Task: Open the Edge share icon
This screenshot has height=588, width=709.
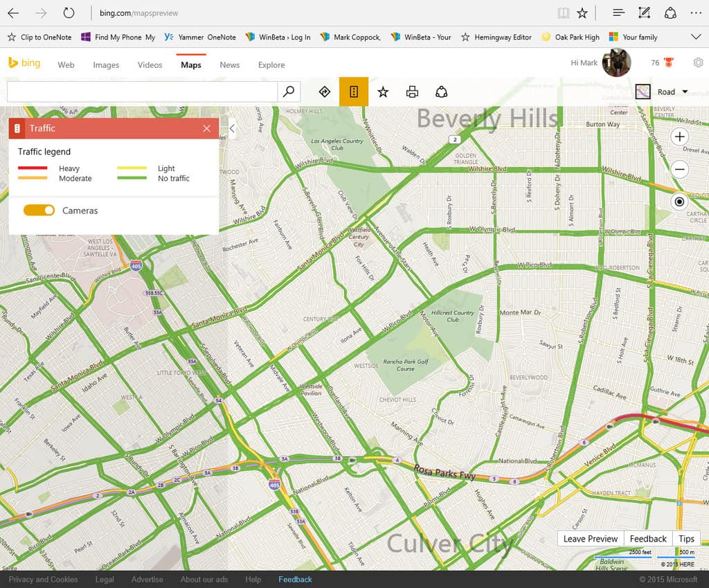Action: pyautogui.click(x=670, y=12)
